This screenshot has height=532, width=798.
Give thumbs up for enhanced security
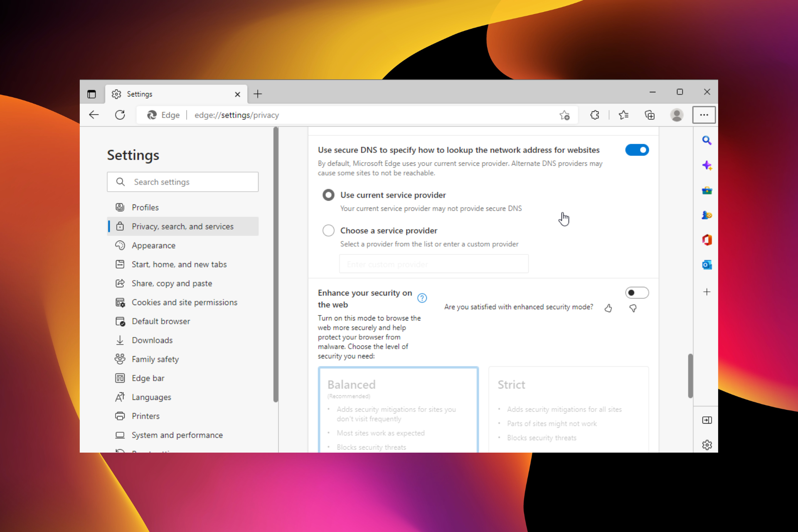tap(608, 308)
